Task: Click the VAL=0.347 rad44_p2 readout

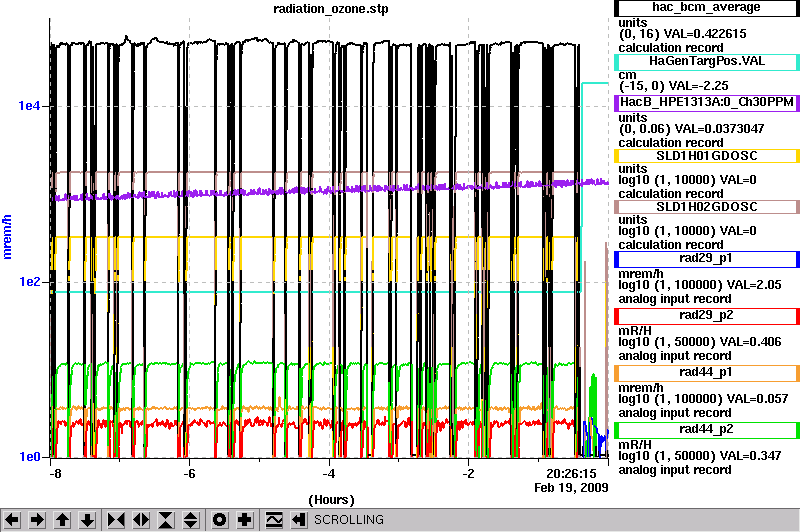Action: pos(751,456)
